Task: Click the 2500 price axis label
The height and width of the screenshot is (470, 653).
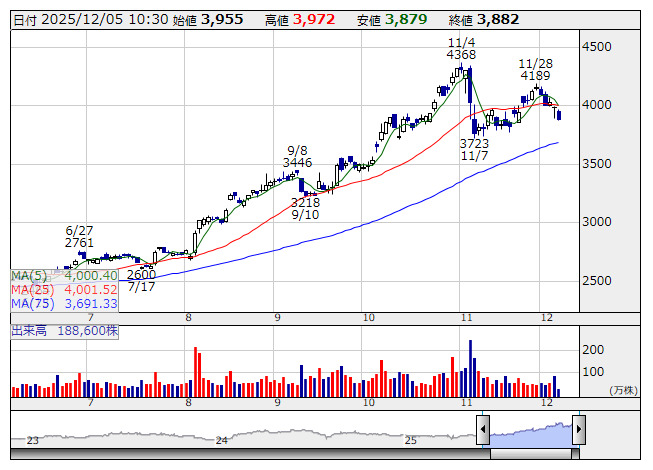Action: click(596, 281)
